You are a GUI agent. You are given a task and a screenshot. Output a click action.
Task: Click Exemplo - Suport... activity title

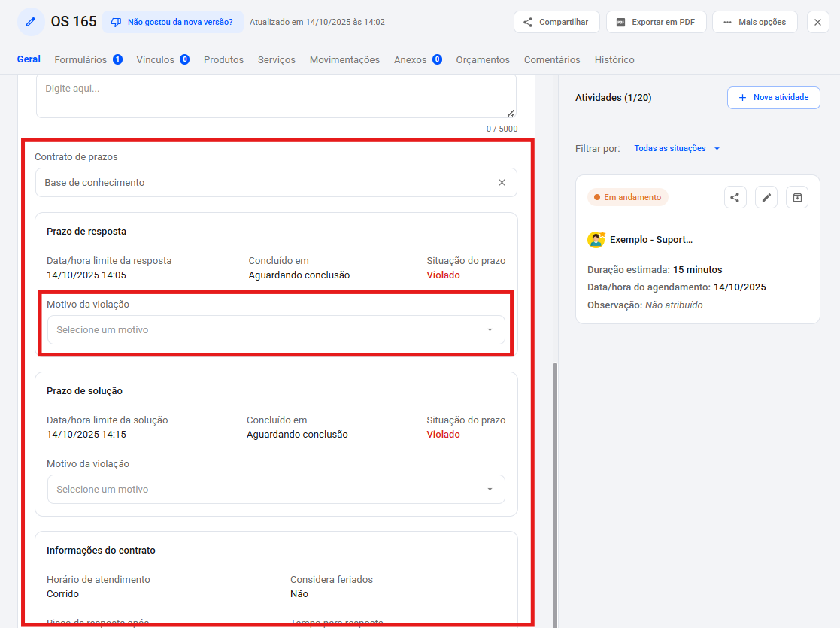[x=651, y=239]
